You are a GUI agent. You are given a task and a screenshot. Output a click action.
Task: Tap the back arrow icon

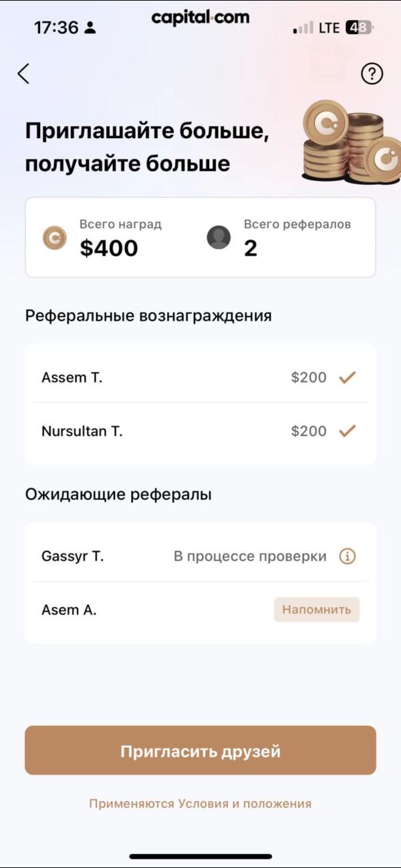24,73
